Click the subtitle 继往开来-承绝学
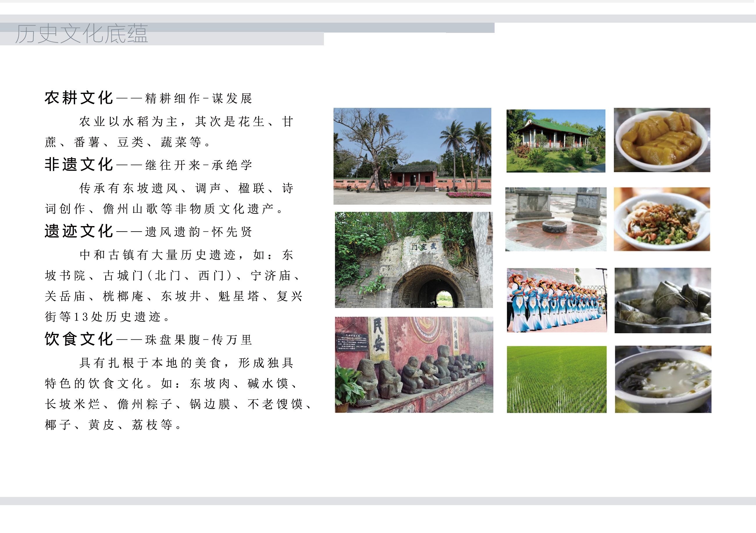Screen dimensions: 756x533 click(x=199, y=165)
